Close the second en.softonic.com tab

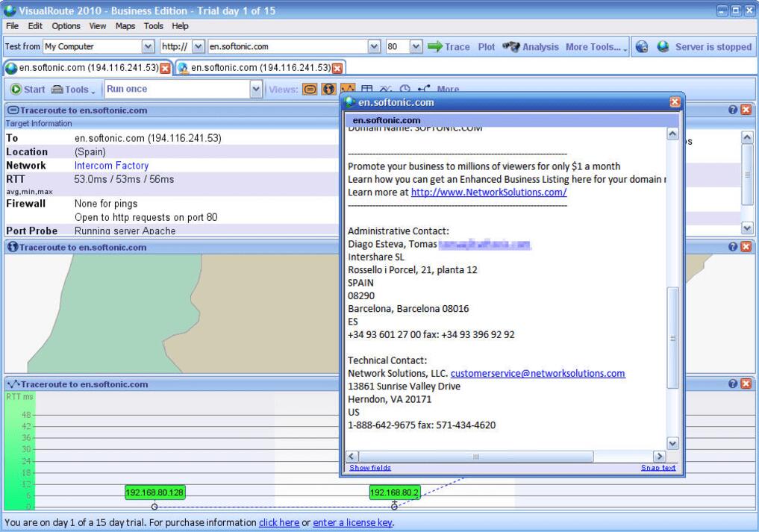tap(337, 68)
